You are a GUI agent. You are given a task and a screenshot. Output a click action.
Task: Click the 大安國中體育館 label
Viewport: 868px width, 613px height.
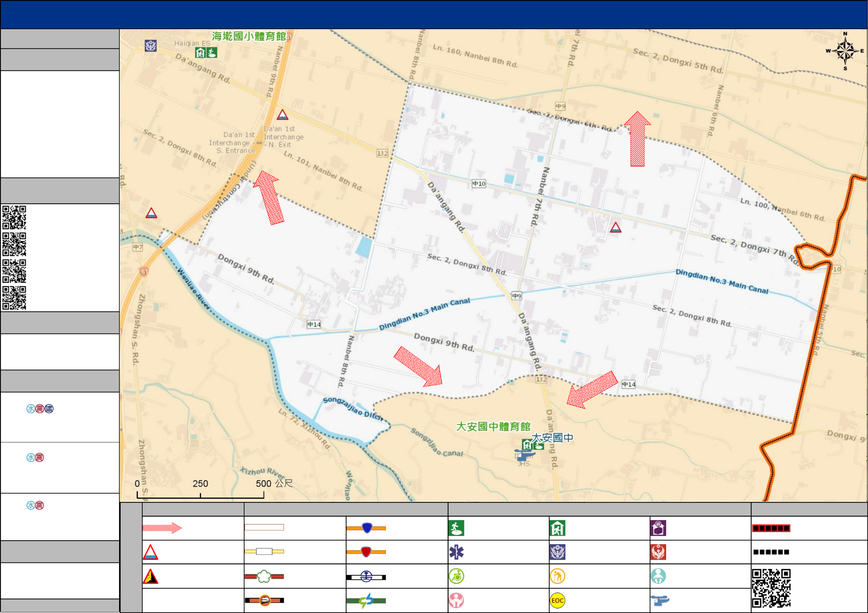[493, 427]
